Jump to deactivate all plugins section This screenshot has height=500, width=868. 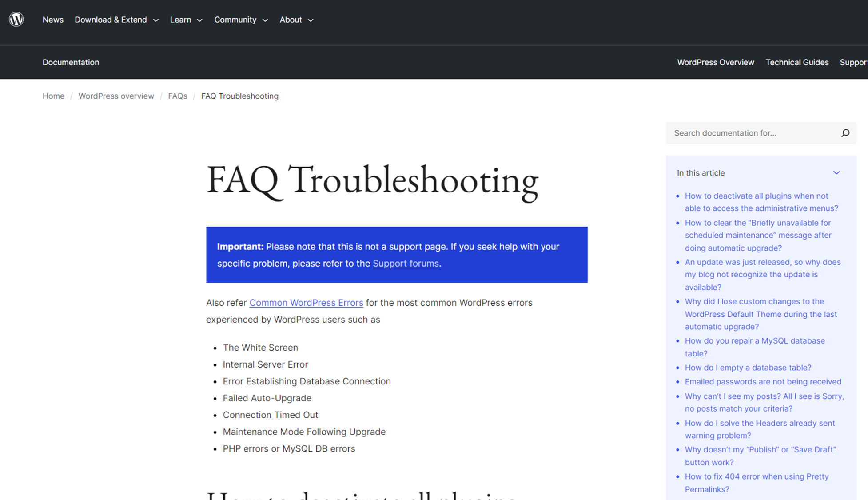761,202
